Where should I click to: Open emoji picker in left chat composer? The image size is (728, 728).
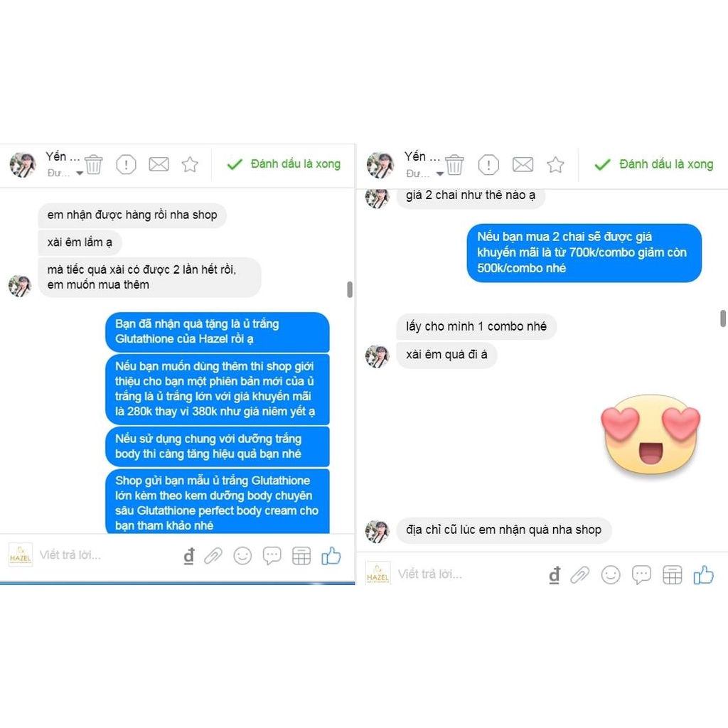point(242,556)
